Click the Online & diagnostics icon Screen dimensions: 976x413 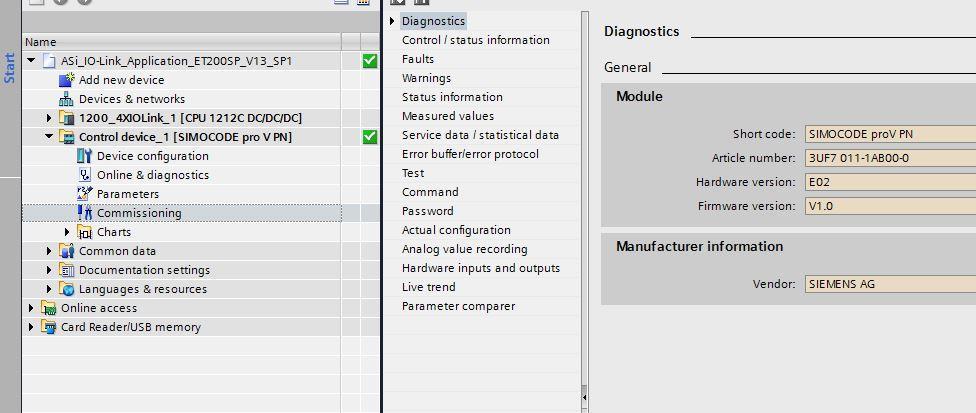(x=85, y=175)
